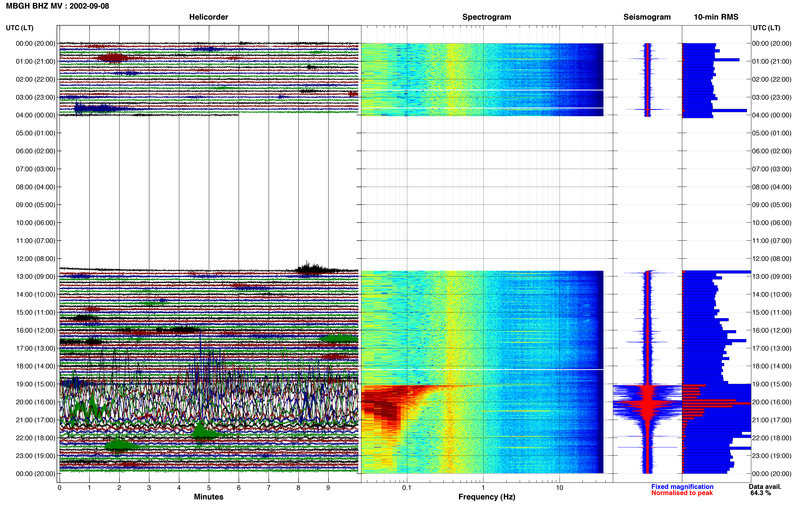The width and height of the screenshot is (812, 508).
Task: Click the 'Frequency (Hz)' axis title
Action: pos(487,497)
